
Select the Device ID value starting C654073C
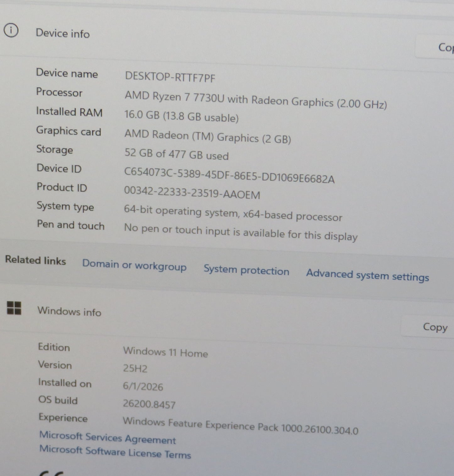point(229,175)
